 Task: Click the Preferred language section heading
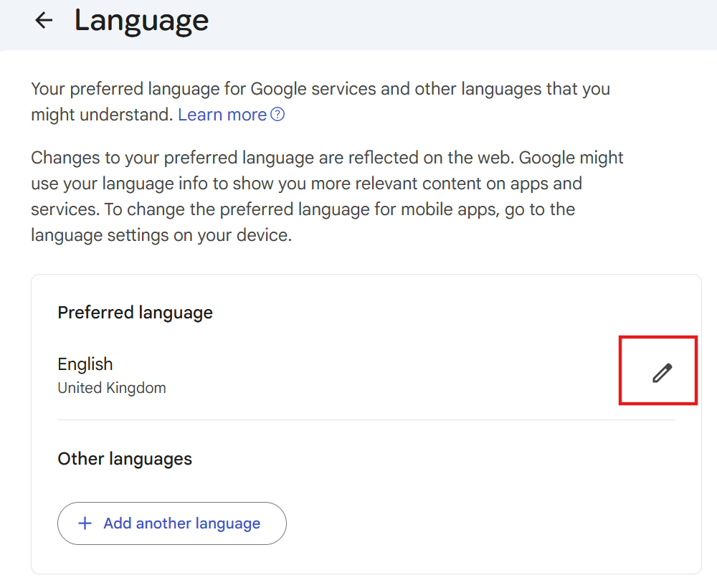(135, 313)
